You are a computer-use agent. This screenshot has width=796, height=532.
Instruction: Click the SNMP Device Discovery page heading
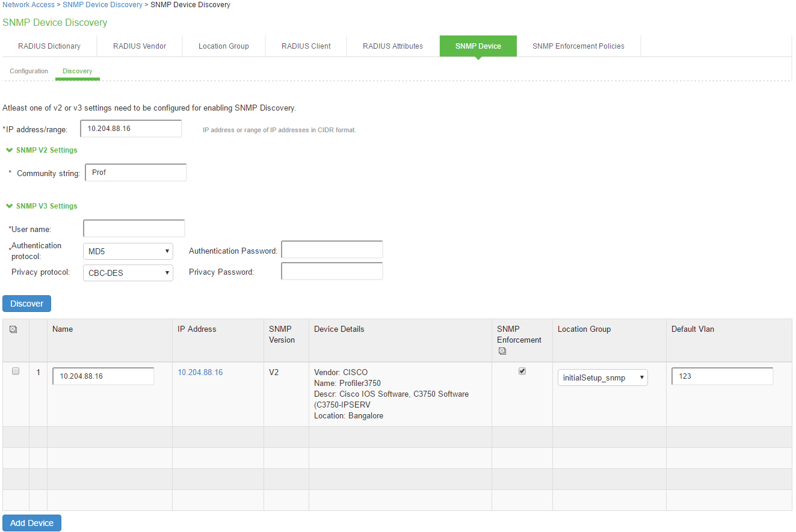coord(55,23)
